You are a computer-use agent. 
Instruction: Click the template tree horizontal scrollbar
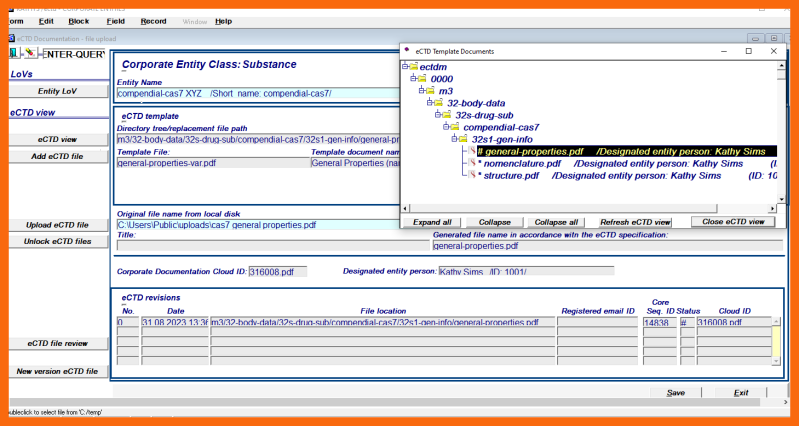pyautogui.click(x=590, y=207)
